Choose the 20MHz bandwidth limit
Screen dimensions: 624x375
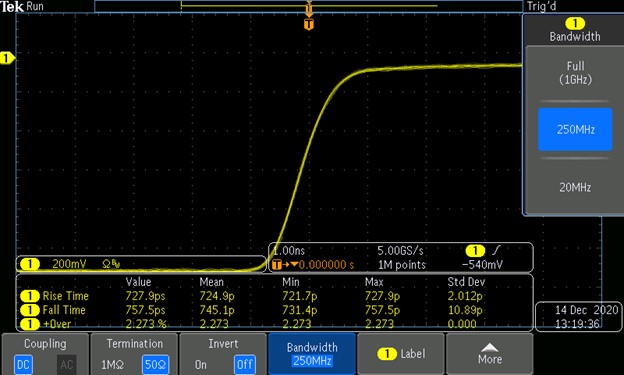pos(575,187)
